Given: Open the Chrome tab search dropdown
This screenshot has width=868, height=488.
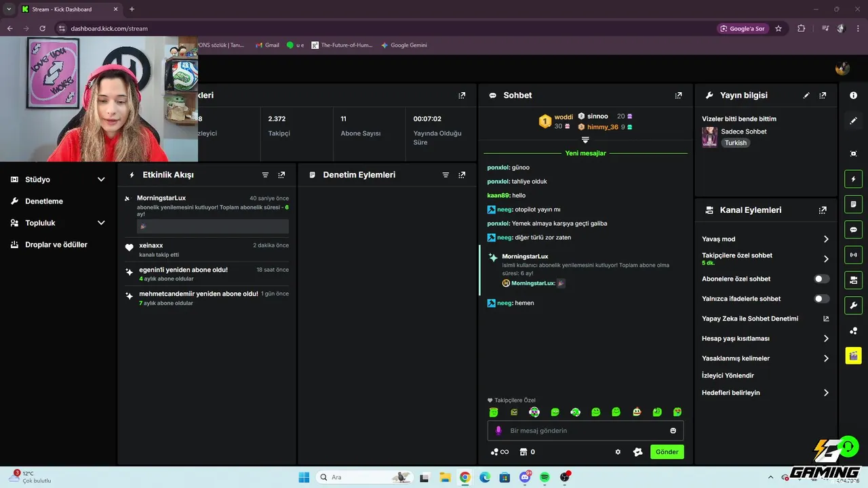Looking at the screenshot, I should (9, 9).
